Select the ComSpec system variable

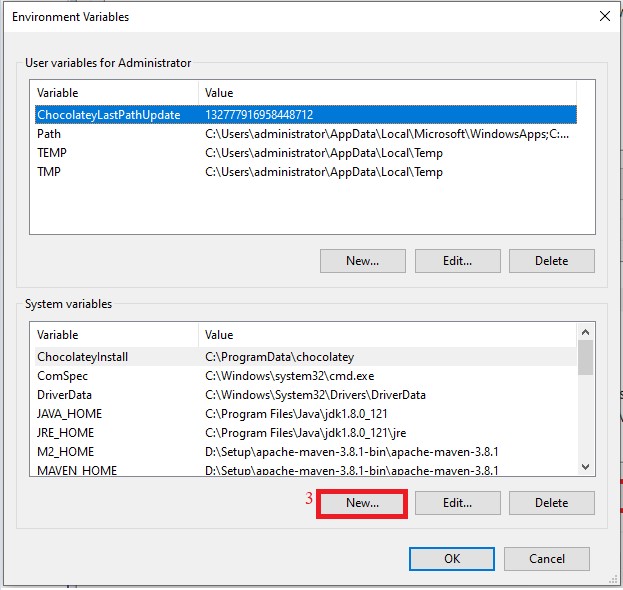click(x=306, y=376)
